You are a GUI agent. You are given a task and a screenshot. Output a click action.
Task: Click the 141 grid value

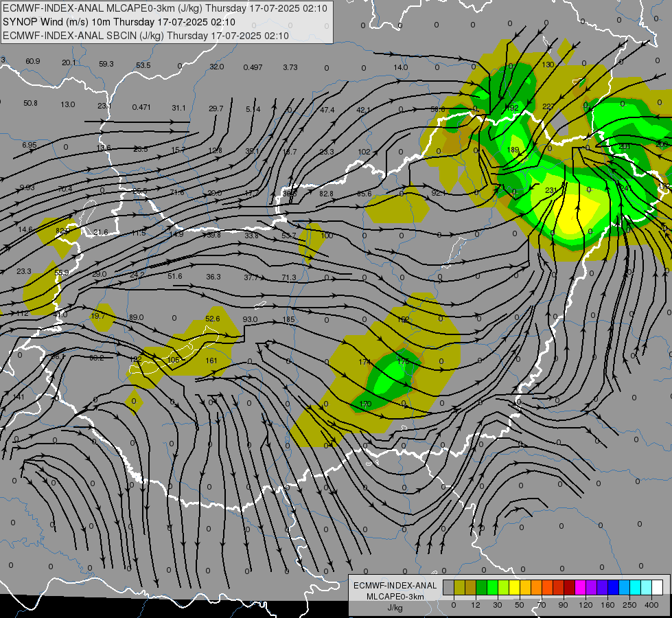[x=19, y=397]
